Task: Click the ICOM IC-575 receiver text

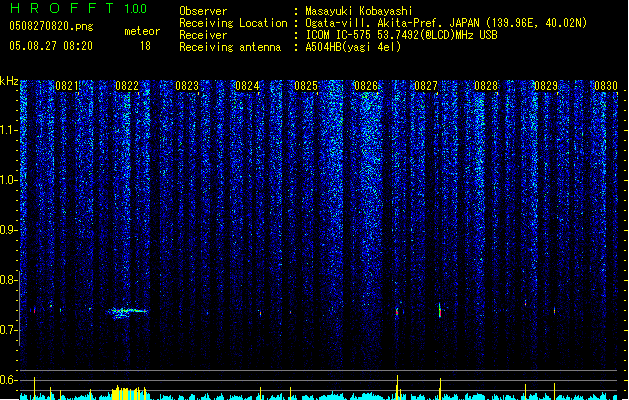Action: coord(401,35)
